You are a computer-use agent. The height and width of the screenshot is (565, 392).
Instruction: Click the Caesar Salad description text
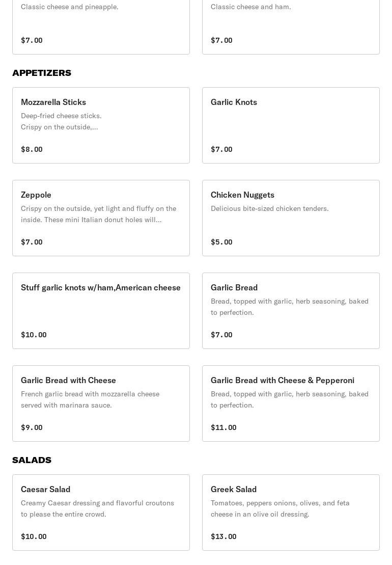click(98, 508)
